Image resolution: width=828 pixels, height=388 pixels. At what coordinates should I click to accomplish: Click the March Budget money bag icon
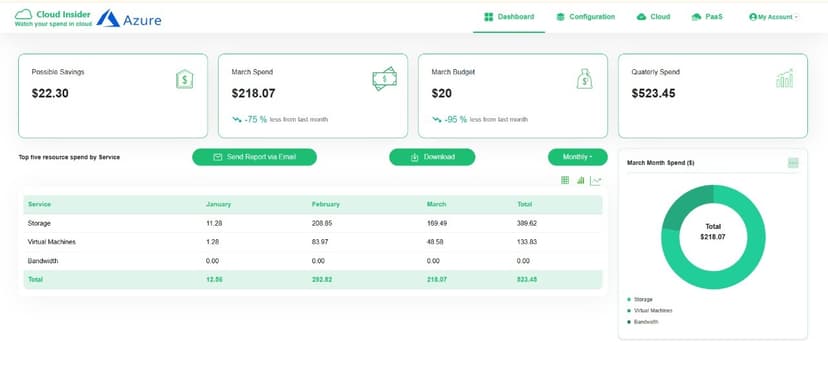coord(584,79)
